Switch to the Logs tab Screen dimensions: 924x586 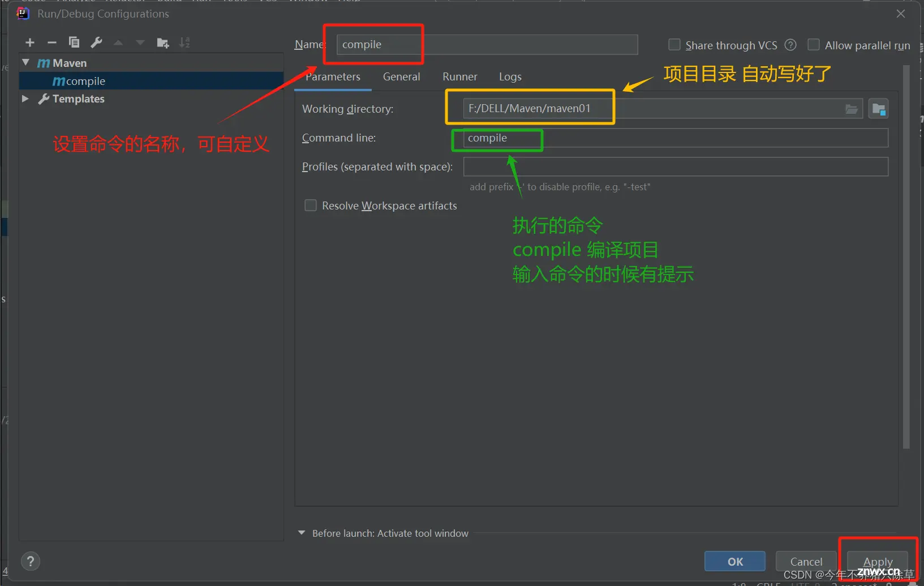510,77
